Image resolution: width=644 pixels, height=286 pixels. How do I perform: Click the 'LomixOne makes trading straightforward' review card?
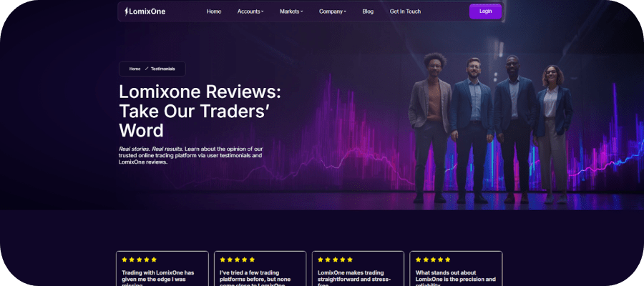[358, 275]
